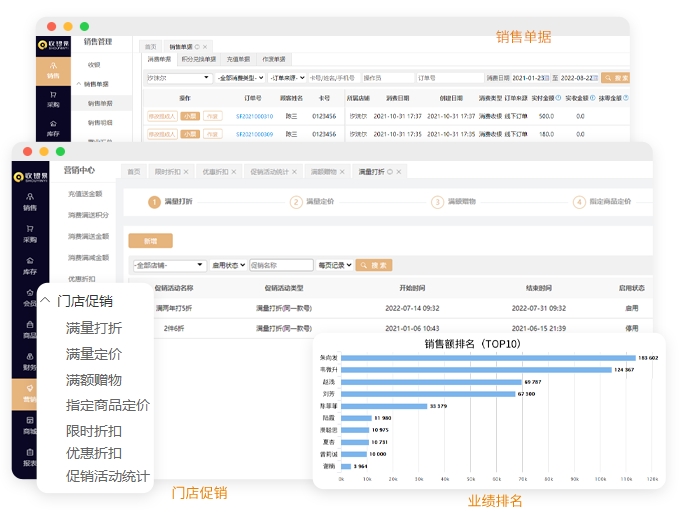The height and width of the screenshot is (518, 686).
Task: Open 订单来源 dropdown
Action: pyautogui.click(x=287, y=78)
